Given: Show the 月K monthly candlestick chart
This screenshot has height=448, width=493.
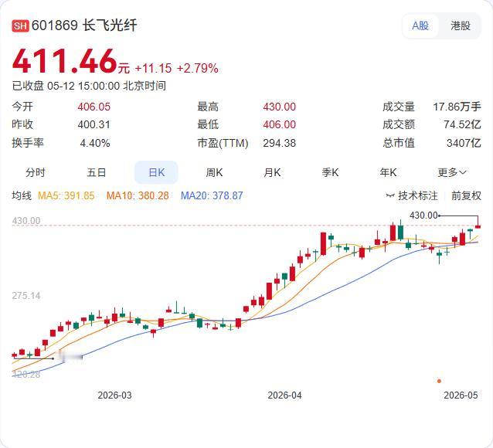Looking at the screenshot, I should [x=272, y=172].
